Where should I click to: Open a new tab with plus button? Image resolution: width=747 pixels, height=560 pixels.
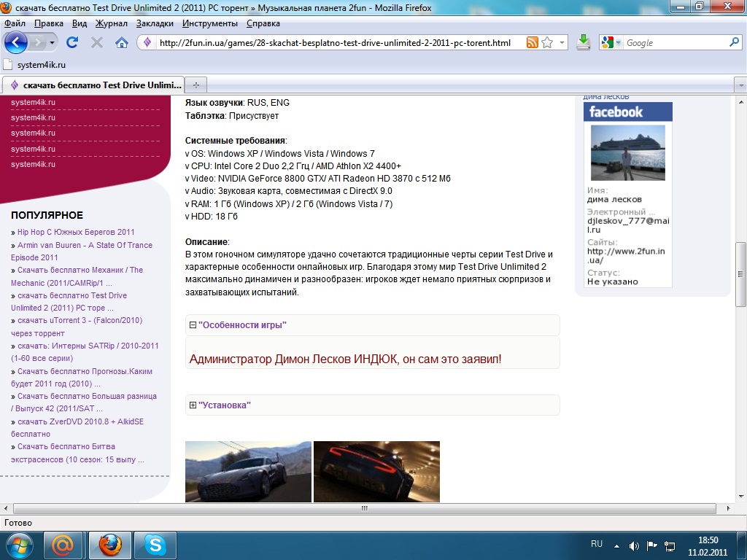click(196, 85)
